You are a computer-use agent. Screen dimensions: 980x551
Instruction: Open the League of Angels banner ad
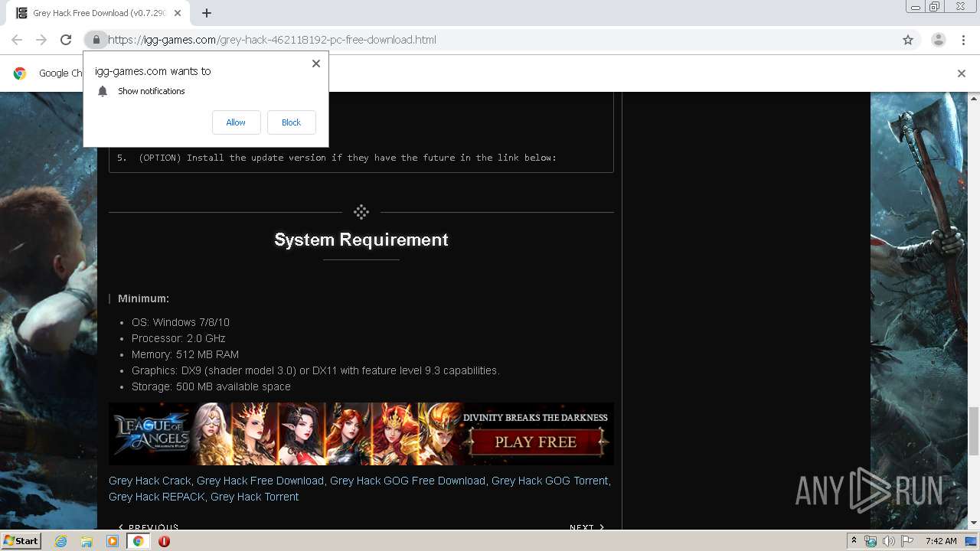click(361, 434)
